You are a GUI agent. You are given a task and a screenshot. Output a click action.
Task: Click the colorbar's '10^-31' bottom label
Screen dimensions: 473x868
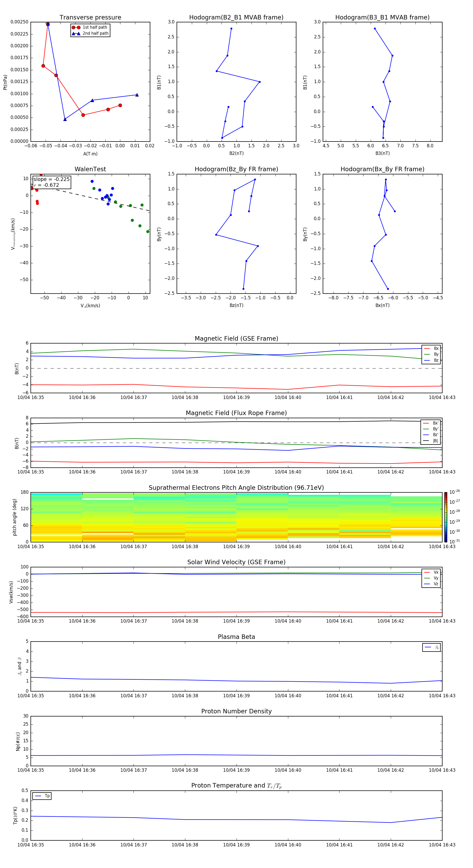click(x=455, y=542)
